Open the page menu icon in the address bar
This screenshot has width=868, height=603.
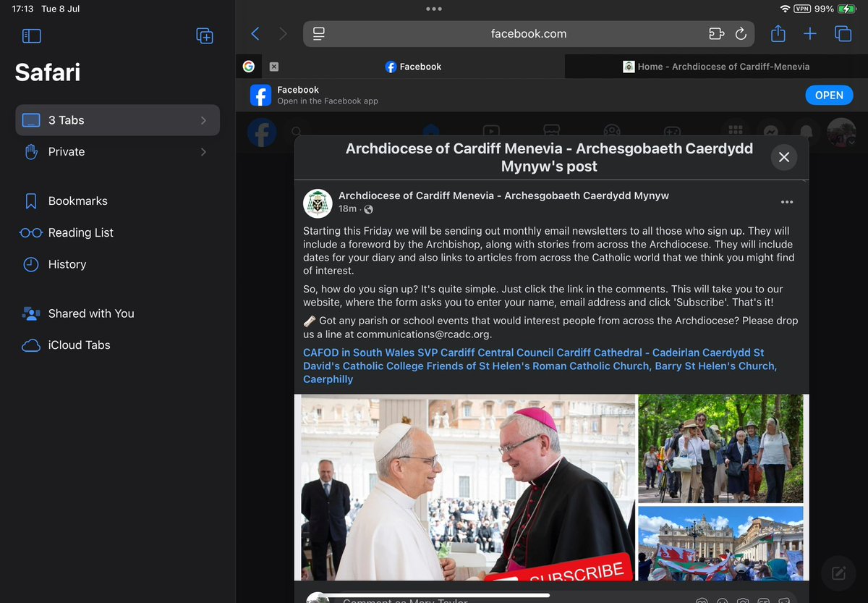click(x=319, y=34)
